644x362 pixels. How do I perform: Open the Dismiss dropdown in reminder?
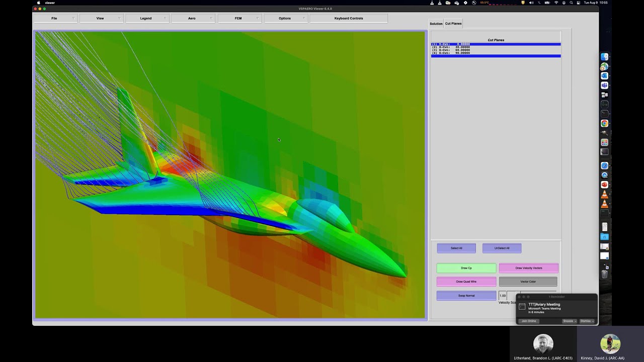(587, 321)
